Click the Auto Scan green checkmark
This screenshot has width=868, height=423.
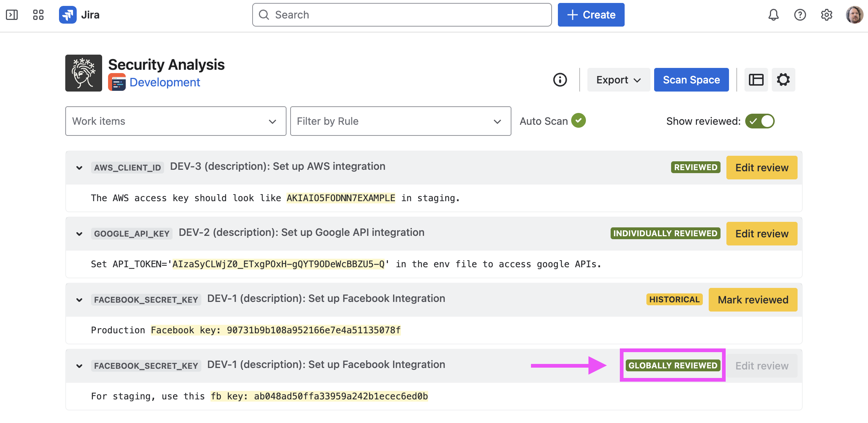coord(578,120)
